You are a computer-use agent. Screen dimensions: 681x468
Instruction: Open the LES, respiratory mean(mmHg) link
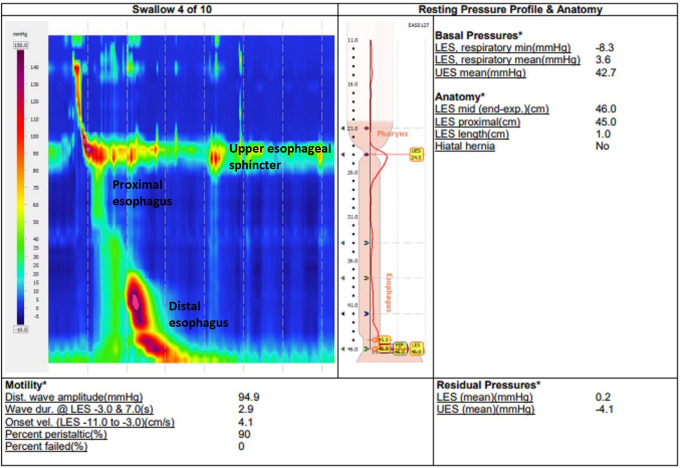[x=508, y=60]
